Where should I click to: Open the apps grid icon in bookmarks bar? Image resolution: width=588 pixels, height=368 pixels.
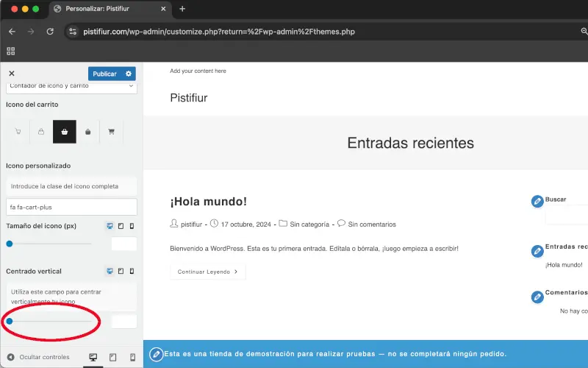(x=11, y=51)
